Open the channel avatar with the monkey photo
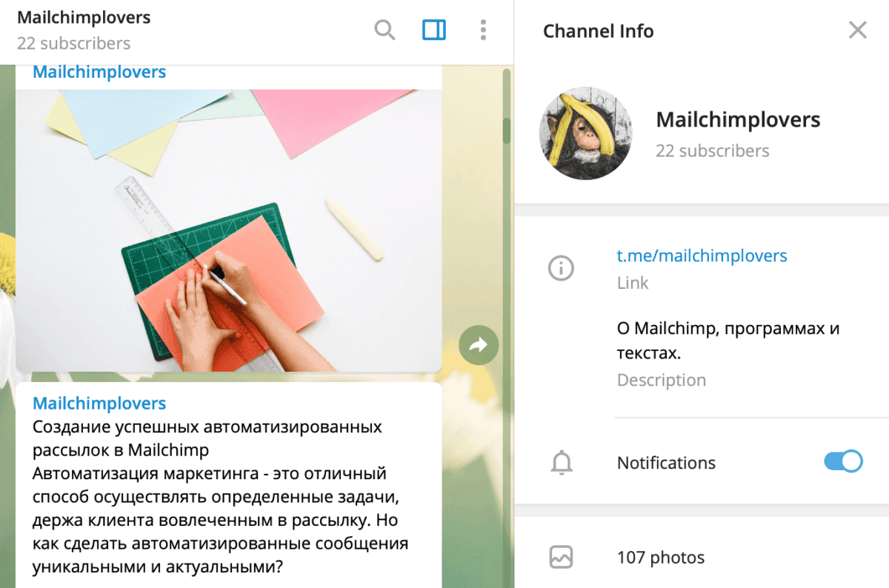 point(586,133)
